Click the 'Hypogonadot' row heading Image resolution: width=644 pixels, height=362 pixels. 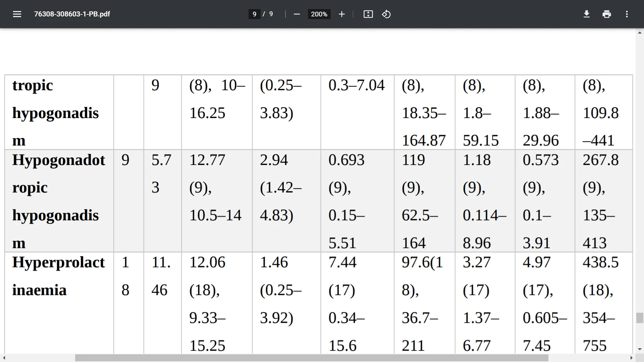tap(59, 160)
